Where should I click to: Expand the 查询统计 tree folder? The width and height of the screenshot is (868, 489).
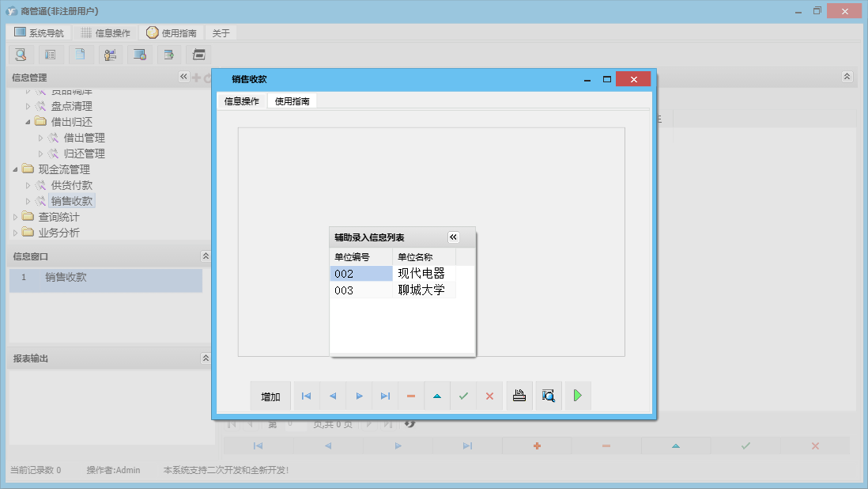tap(15, 217)
